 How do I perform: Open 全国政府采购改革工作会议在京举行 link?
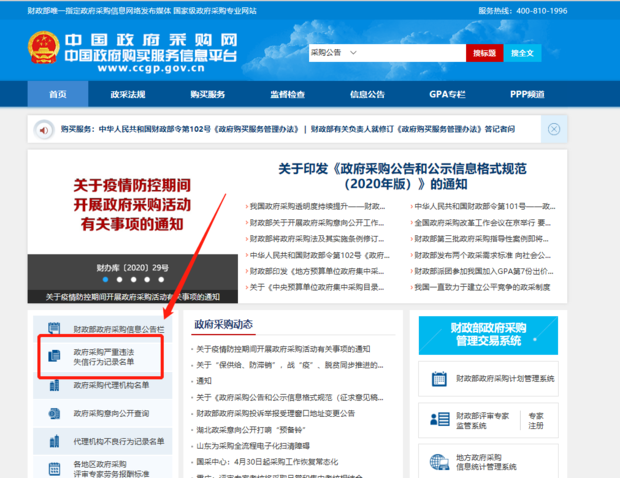(482, 223)
